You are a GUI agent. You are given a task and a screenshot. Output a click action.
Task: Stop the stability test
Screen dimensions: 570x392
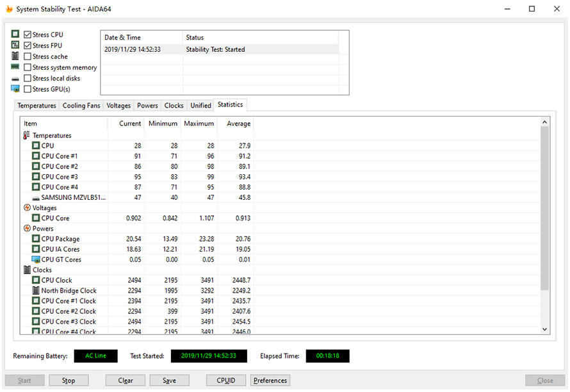coord(69,380)
